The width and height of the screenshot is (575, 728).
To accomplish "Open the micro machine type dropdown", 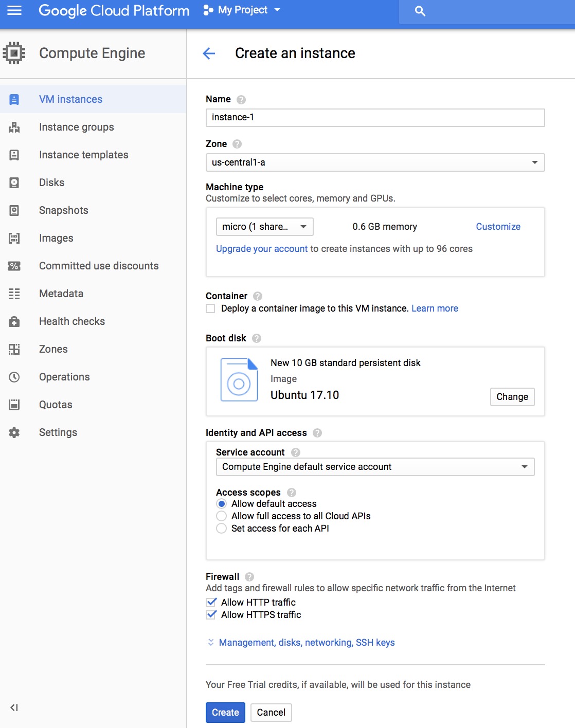I will (x=264, y=227).
